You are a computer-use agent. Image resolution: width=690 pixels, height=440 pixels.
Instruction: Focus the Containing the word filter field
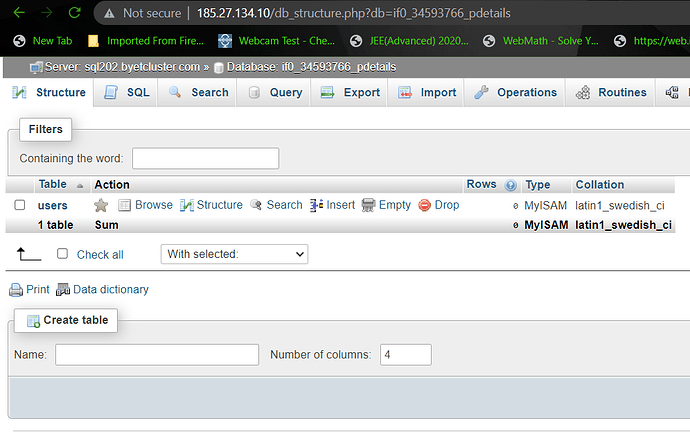[205, 158]
